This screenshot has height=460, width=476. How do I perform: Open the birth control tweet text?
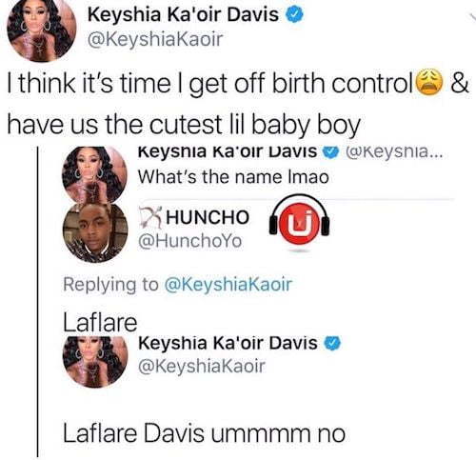(238, 103)
